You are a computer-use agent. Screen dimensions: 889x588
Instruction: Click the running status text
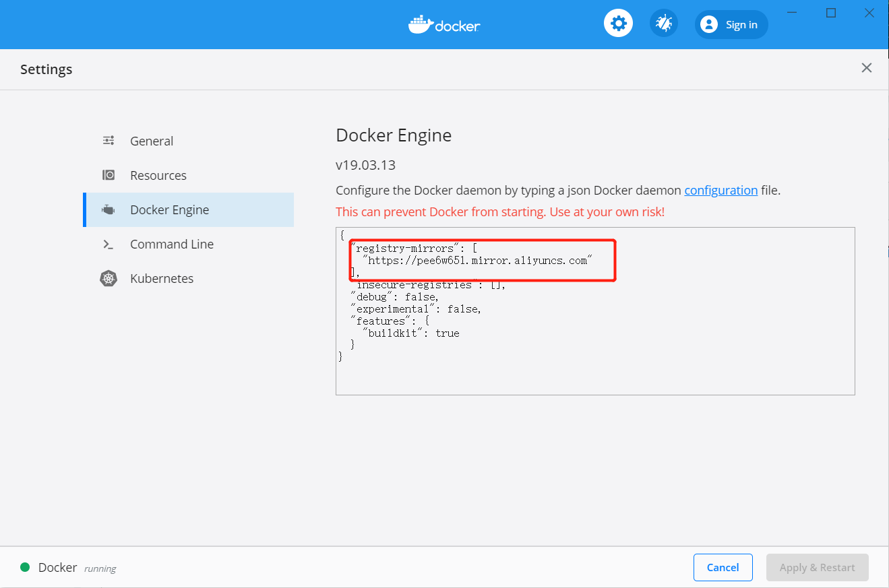coord(100,568)
